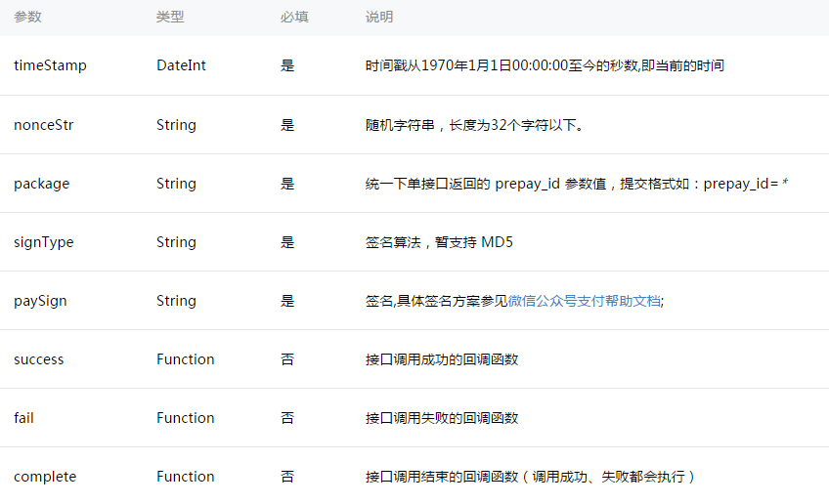829x504 pixels.
Task: Click the package parameter name
Action: click(42, 184)
